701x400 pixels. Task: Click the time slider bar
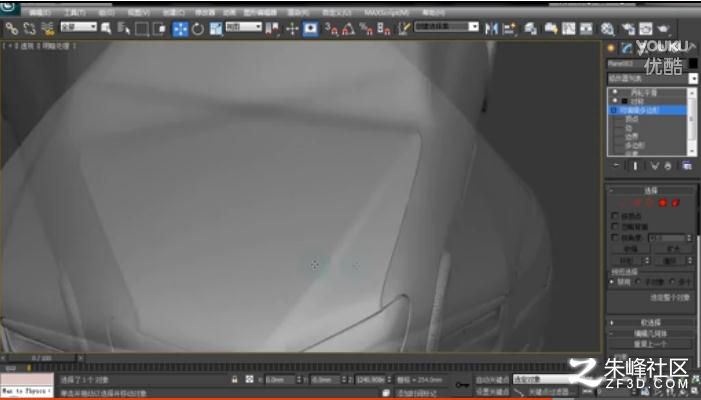42,358
